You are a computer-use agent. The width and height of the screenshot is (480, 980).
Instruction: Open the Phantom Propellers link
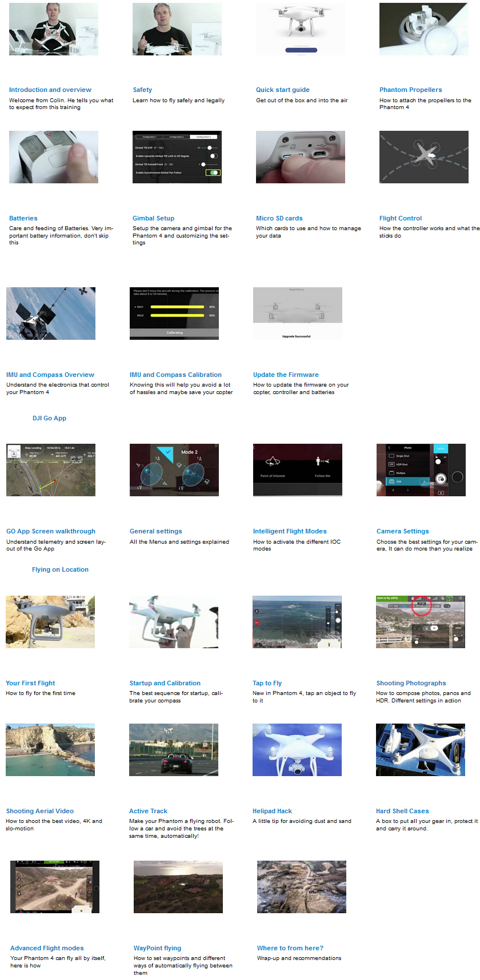[411, 90]
